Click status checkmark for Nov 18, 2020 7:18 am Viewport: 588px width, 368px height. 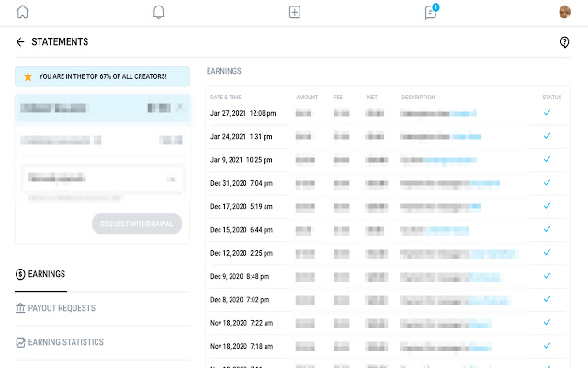(x=548, y=346)
